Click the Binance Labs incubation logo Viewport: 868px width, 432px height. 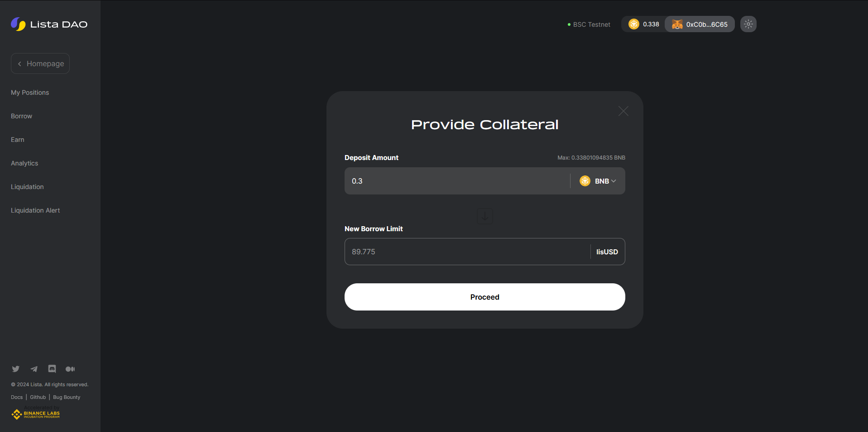click(36, 414)
